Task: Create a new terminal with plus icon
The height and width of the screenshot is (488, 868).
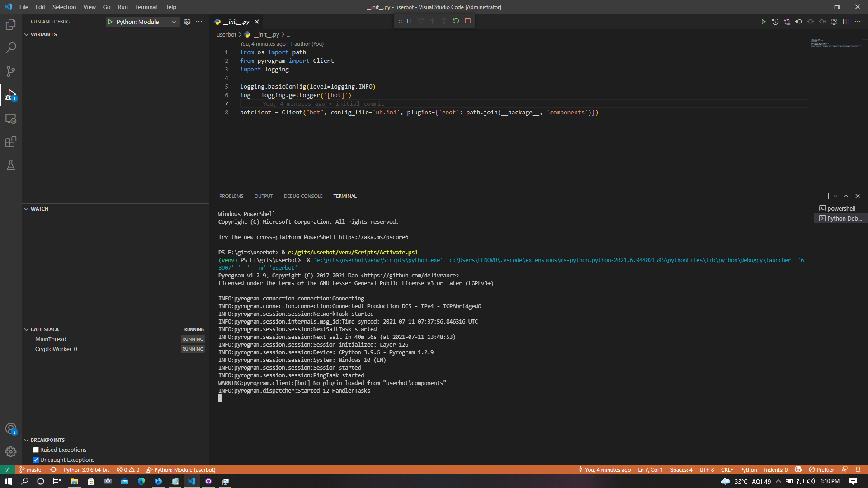Action: pos(828,196)
